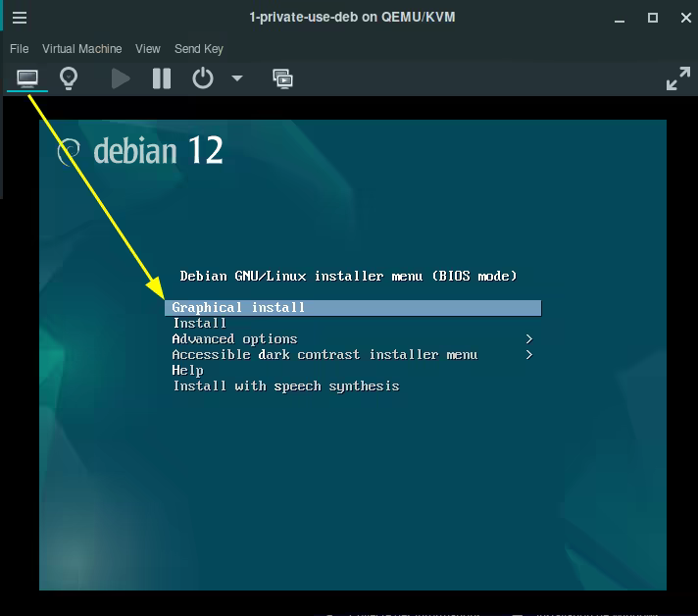Show the graphical console view
This screenshot has height=616, width=698.
pos(27,78)
